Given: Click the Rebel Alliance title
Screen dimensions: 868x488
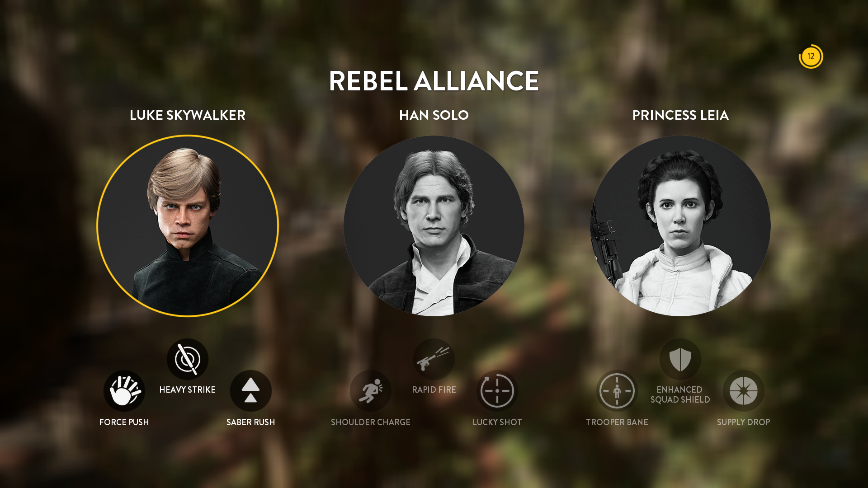Looking at the screenshot, I should [x=434, y=81].
